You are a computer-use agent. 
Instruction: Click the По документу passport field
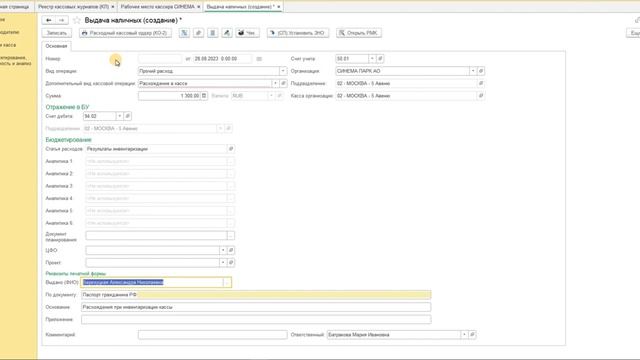[x=256, y=295]
